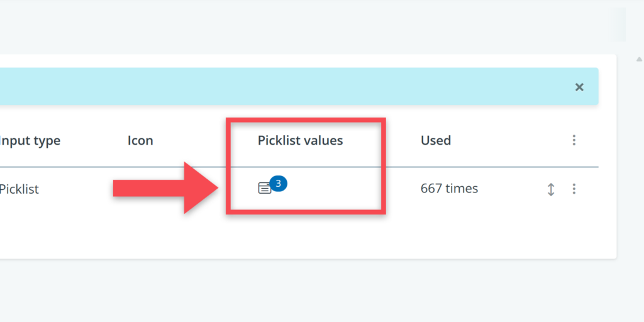Open the 667 times usage link
Viewport: 644px width, 322px height.
[449, 188]
